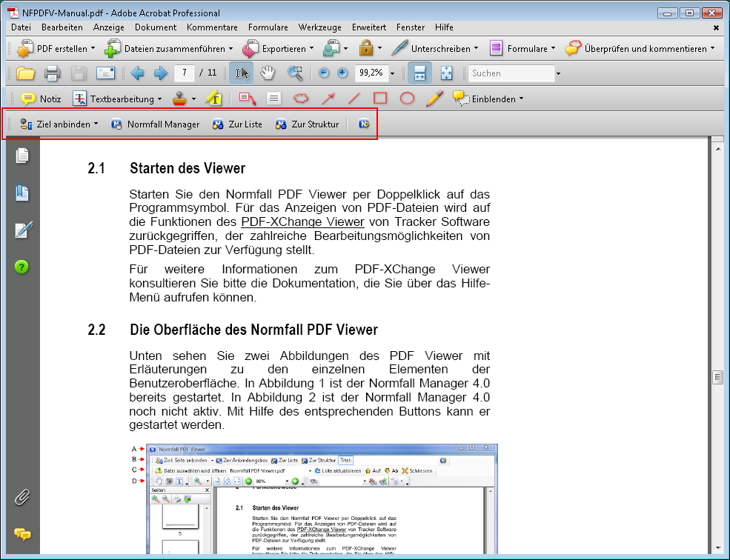Activate the text selection tool

tap(241, 73)
